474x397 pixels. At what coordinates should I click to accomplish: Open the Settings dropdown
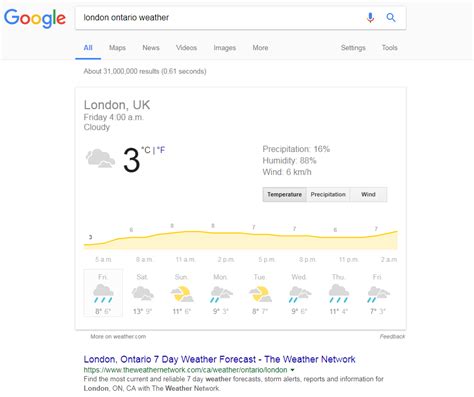(x=353, y=48)
